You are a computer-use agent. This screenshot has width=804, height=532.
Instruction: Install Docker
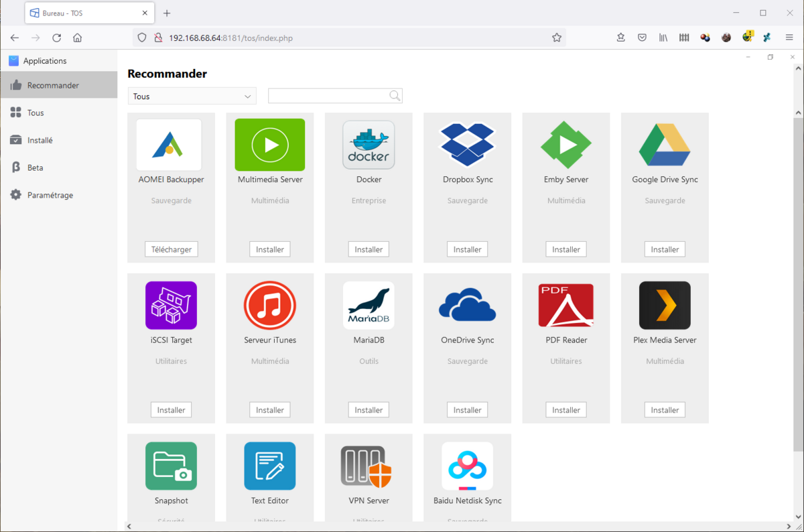click(x=368, y=249)
